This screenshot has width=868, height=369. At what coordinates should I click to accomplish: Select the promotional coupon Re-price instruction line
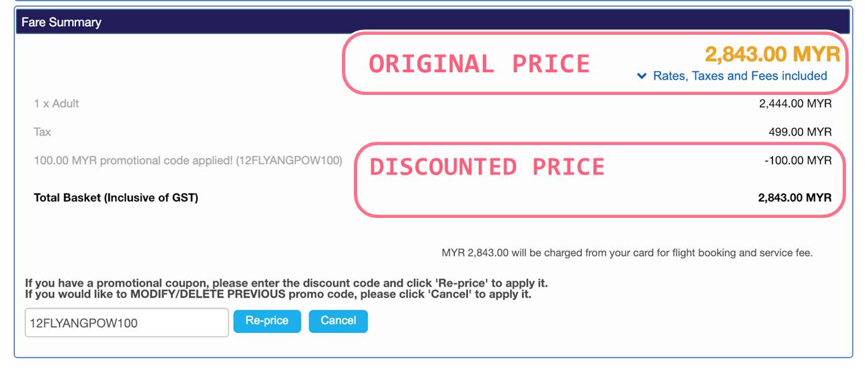point(286,283)
